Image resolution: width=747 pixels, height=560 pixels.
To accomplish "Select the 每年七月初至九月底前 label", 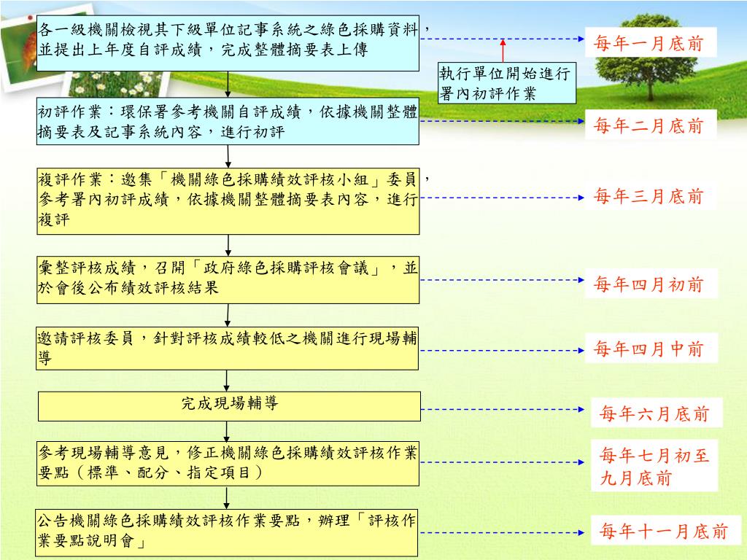I will click(x=654, y=467).
